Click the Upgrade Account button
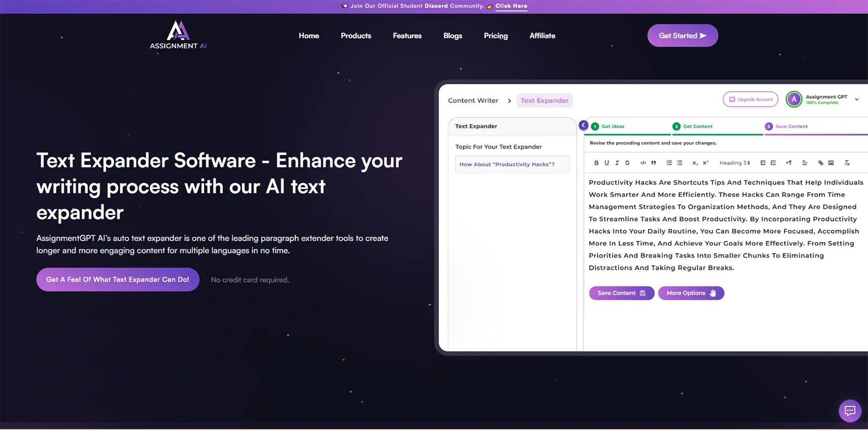 (750, 99)
